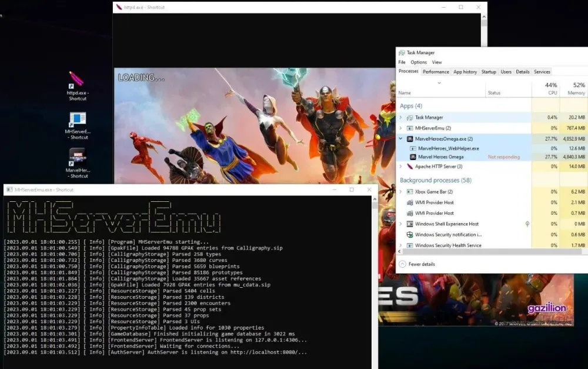Select the MHServerEmu desktop shortcut icon
The width and height of the screenshot is (588, 369).
point(77,119)
